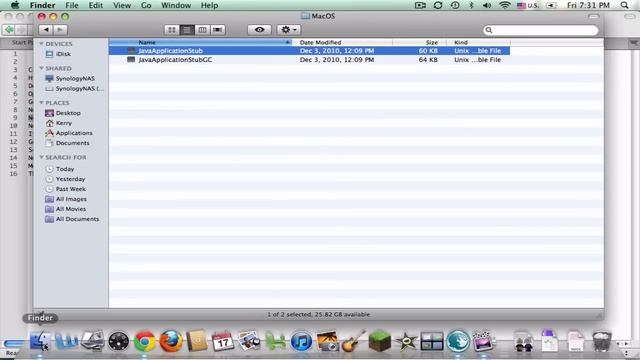
Task: Open the Window menu
Action: click(176, 5)
